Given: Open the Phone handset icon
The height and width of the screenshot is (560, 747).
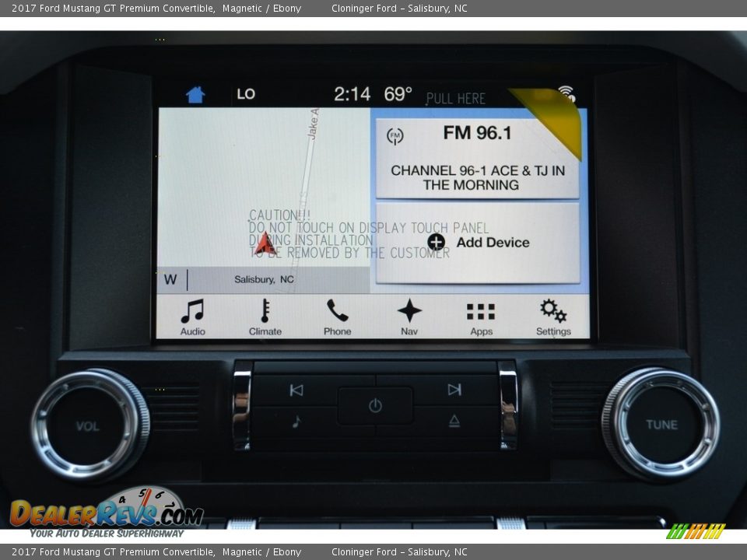Looking at the screenshot, I should (337, 317).
